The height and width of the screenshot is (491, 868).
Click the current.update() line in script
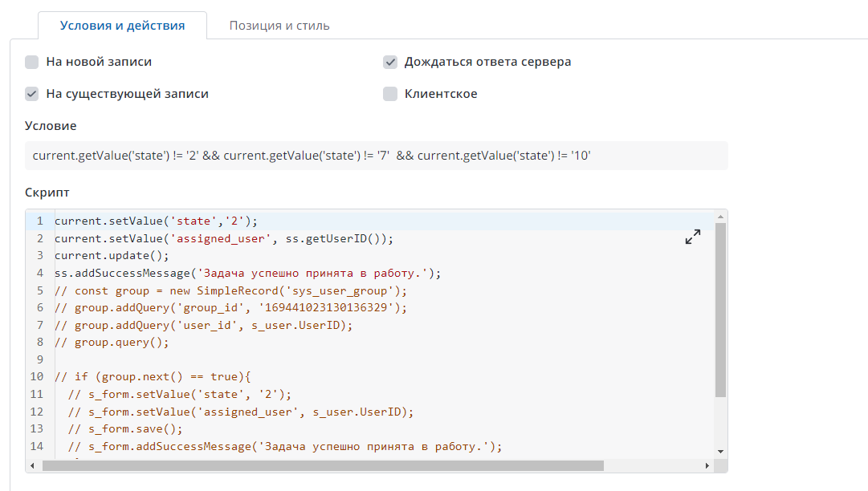coord(112,255)
